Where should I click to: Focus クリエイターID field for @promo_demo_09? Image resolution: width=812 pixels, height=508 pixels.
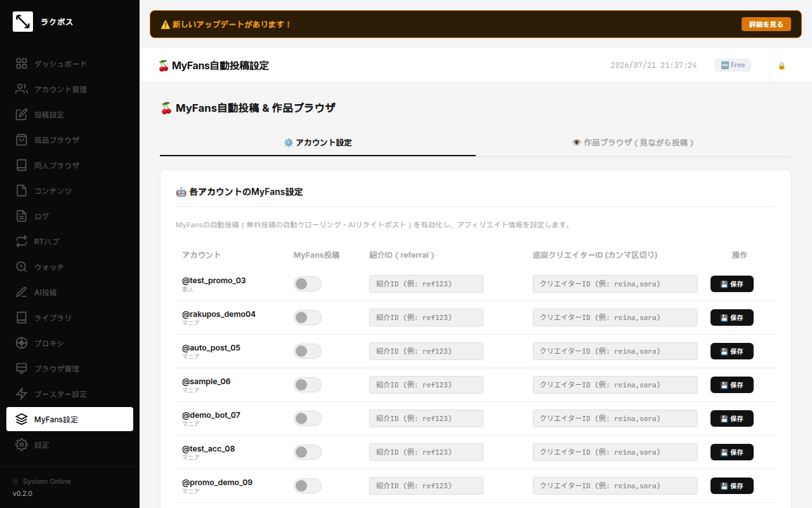(x=615, y=486)
